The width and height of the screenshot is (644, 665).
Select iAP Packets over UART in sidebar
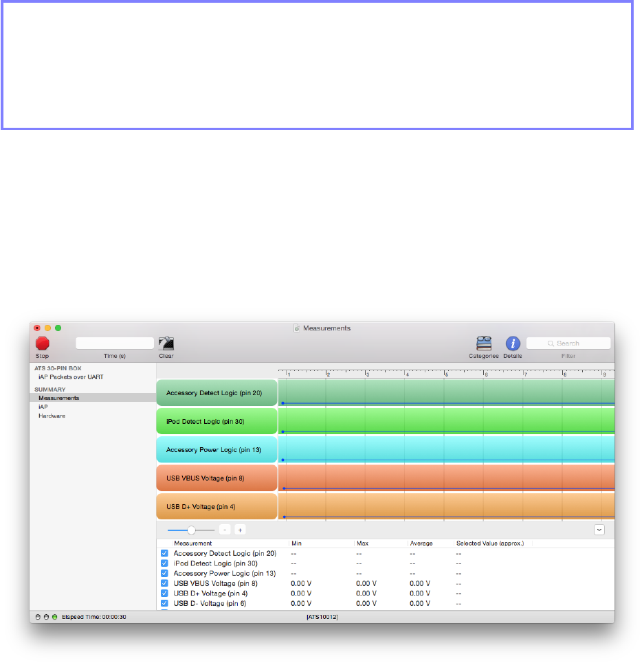click(71, 377)
